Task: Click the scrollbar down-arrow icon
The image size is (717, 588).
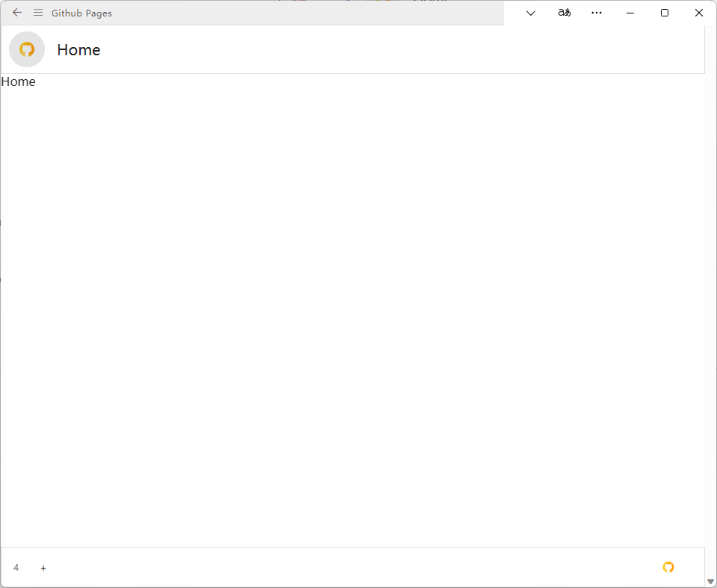Action: point(711,582)
